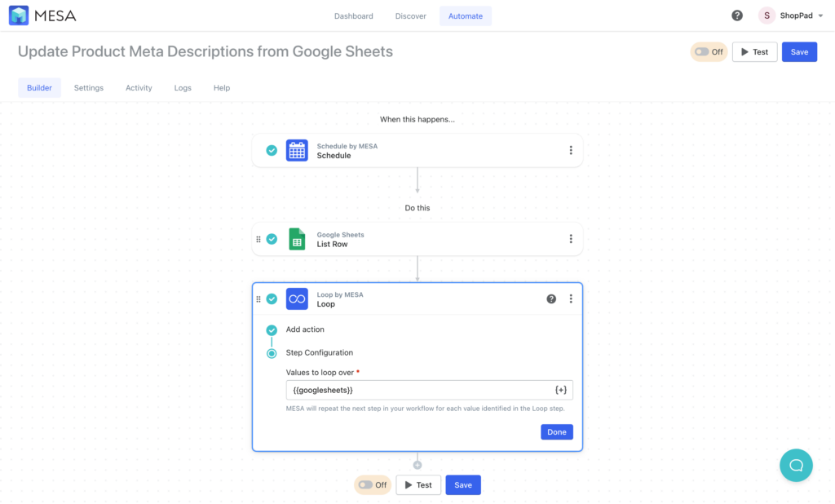
Task: Click the help icon inside the Loop step
Action: pyautogui.click(x=551, y=298)
